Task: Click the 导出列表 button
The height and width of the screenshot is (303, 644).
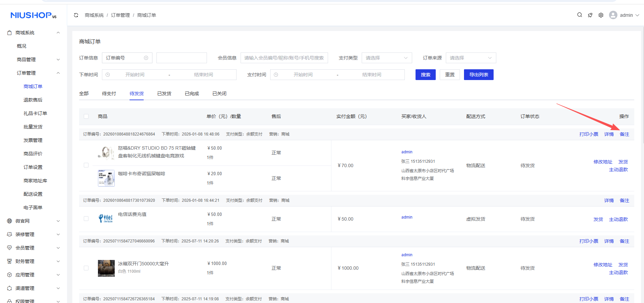Action: (x=478, y=74)
